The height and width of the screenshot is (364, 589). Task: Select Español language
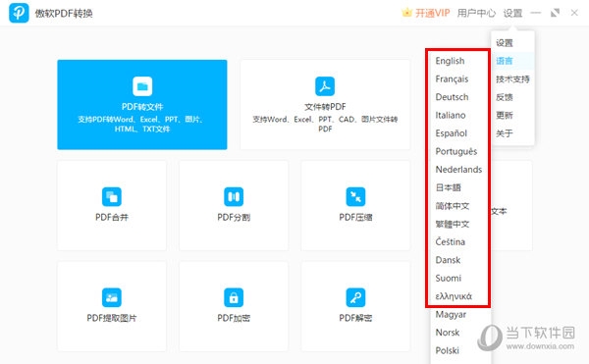click(452, 132)
